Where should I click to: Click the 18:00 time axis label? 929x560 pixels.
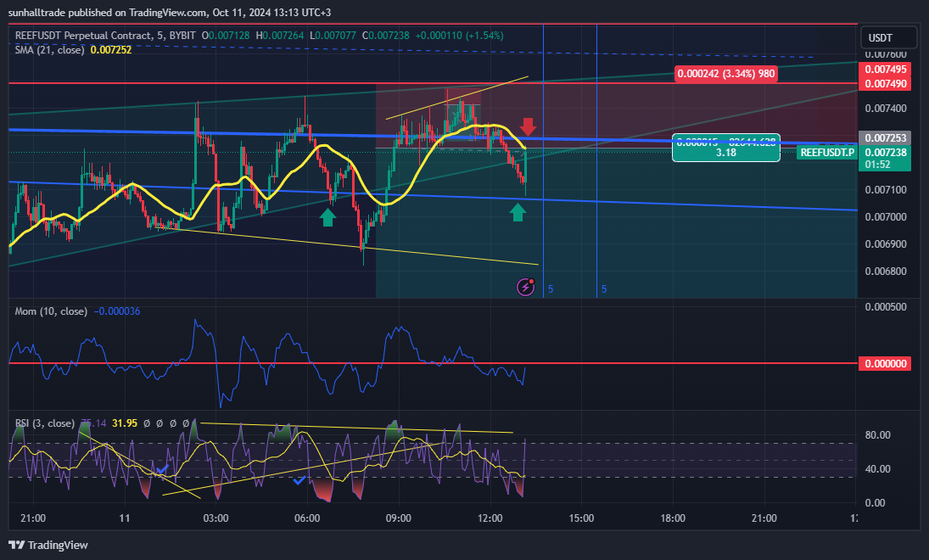(673, 518)
